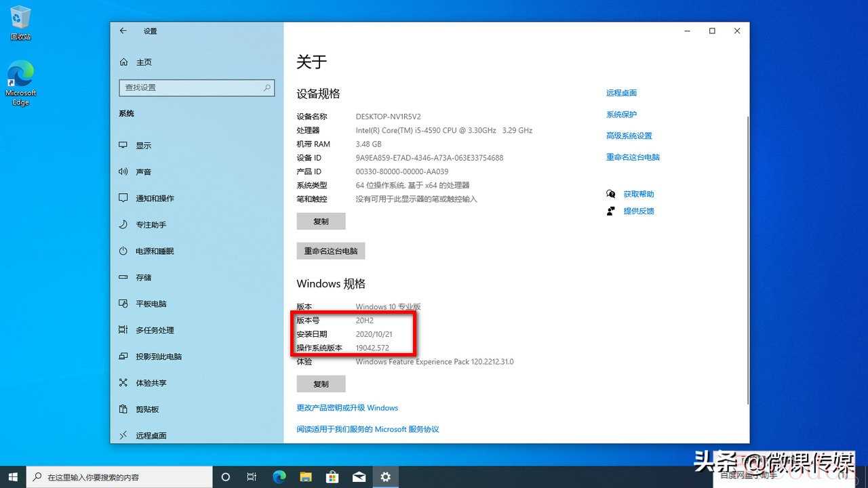Select 平板电脑 tablet settings
Screen dimensions: 868x488
pos(151,304)
